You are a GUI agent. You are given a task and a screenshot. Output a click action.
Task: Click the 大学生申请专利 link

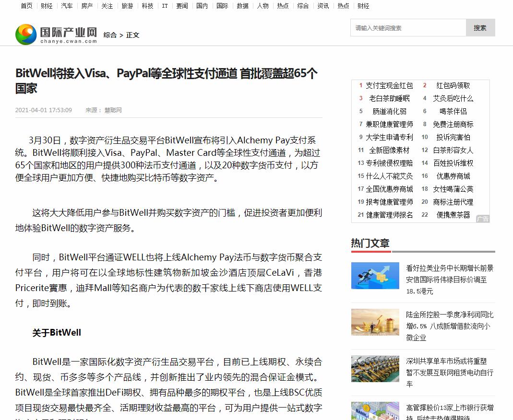click(389, 137)
